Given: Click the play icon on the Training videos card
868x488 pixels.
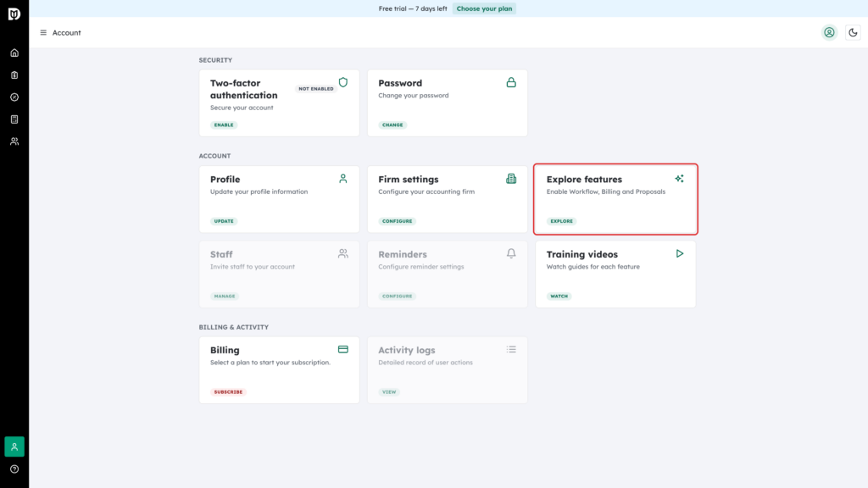Looking at the screenshot, I should tap(679, 253).
